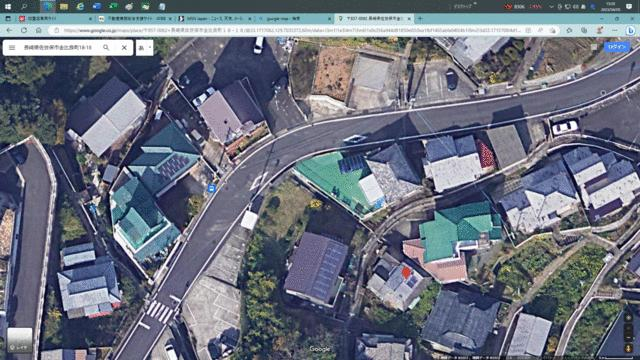Switch to the google map search tab
Viewport: 640px width, 360px height.
tap(295, 19)
